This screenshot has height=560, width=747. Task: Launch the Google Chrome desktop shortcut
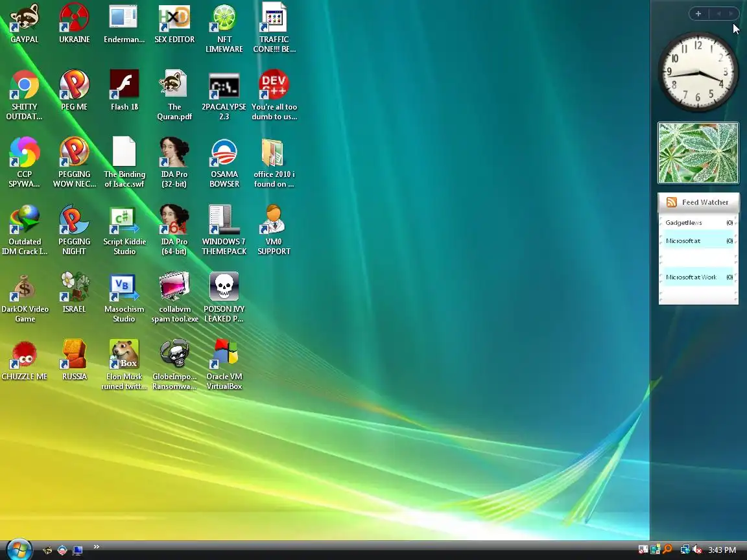coord(24,95)
